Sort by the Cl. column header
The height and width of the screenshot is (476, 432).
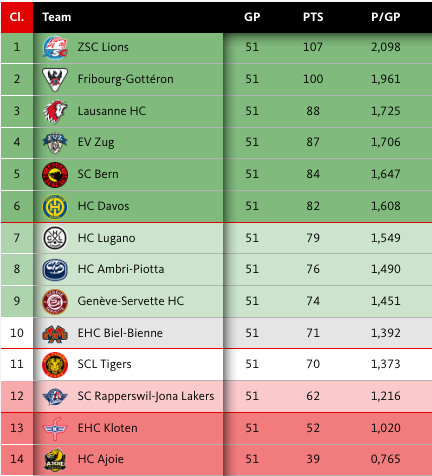[17, 17]
